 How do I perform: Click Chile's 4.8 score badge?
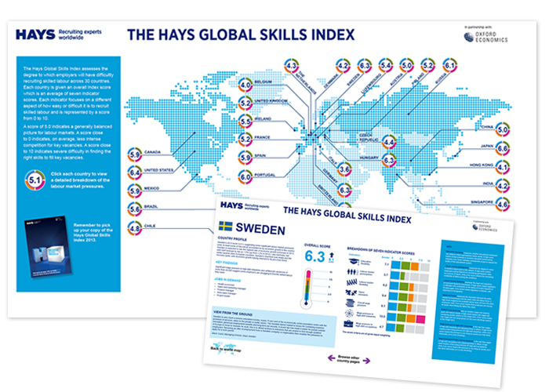[134, 229]
